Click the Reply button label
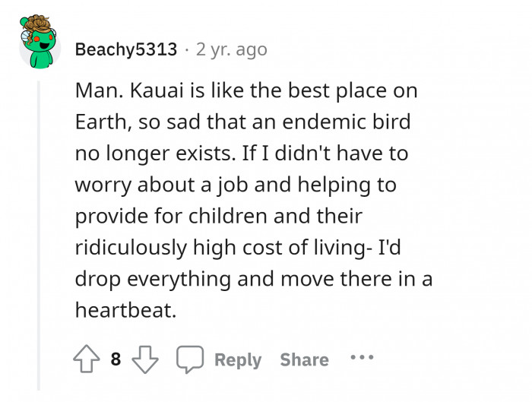Screen dimensions: 532x402 point(237,359)
